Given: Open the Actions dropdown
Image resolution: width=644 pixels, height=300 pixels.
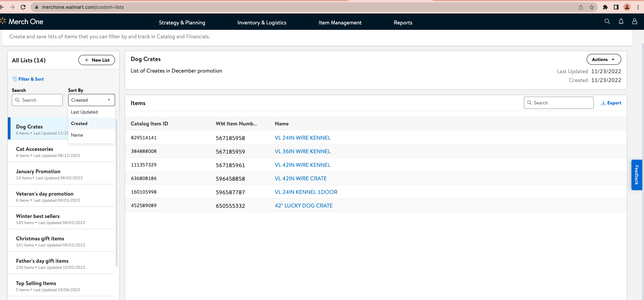Looking at the screenshot, I should tap(604, 59).
